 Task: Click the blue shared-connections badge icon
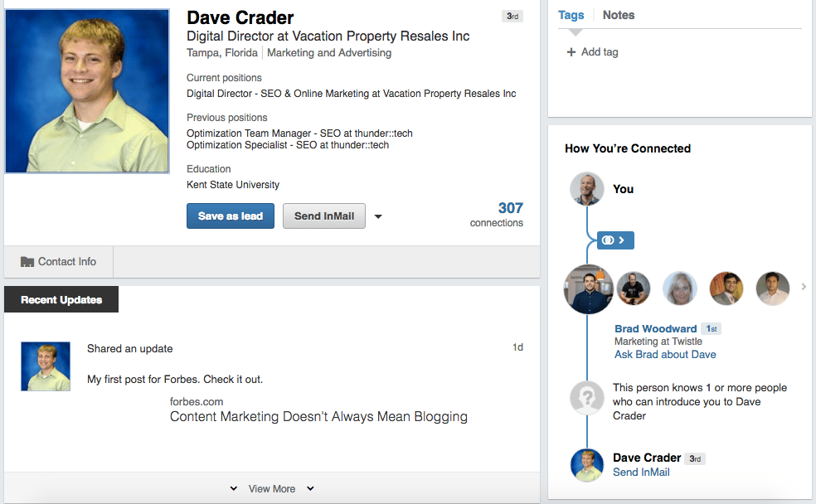point(614,240)
